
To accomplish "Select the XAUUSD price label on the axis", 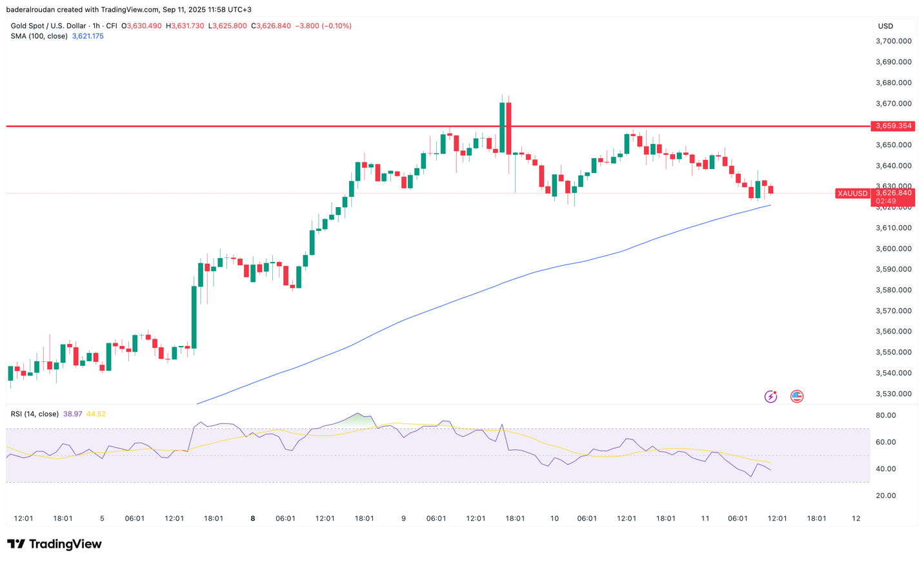I will click(x=852, y=193).
